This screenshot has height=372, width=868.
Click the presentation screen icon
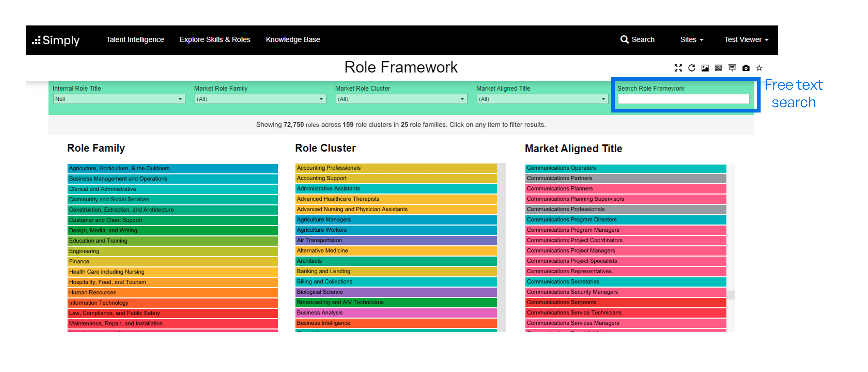[x=732, y=68]
